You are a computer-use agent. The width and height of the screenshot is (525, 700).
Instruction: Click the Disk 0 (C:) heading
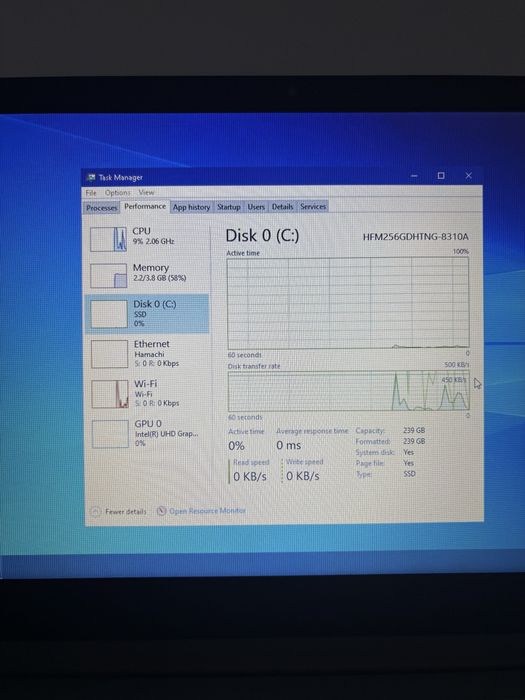(x=262, y=236)
